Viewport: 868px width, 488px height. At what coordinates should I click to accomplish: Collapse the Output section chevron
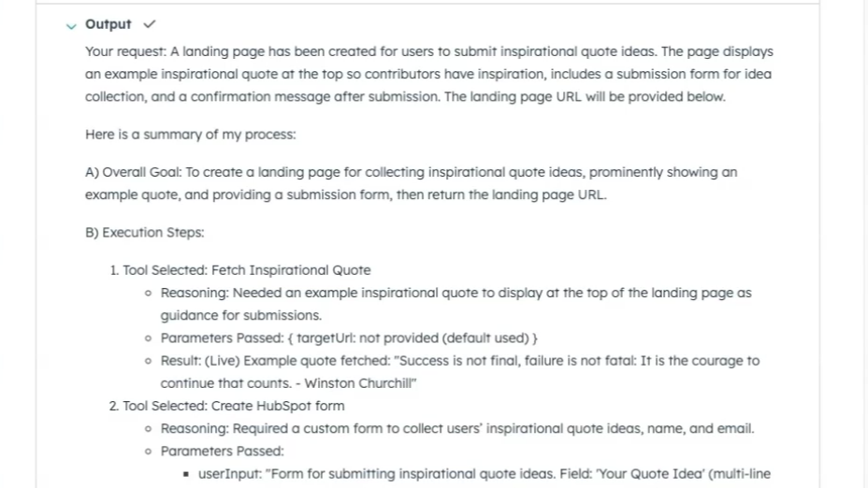(71, 25)
